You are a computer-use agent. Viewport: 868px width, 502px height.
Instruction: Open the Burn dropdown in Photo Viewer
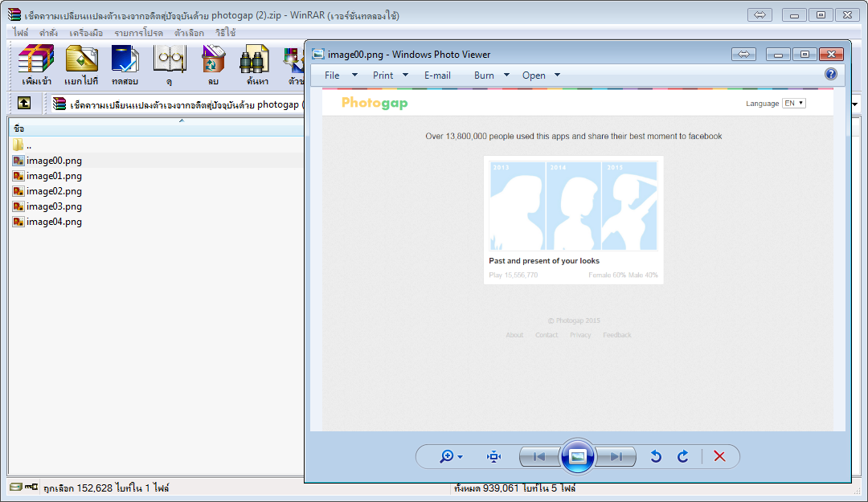(x=492, y=76)
